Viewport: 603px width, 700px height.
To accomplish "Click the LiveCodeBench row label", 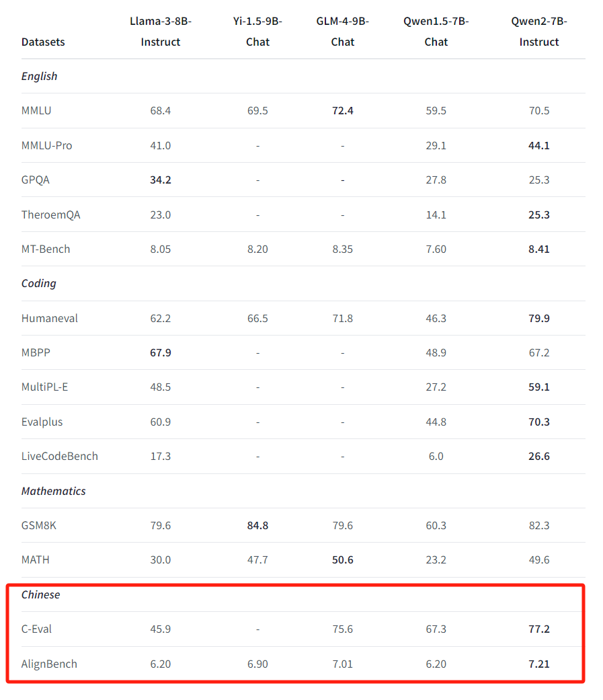I will [60, 456].
